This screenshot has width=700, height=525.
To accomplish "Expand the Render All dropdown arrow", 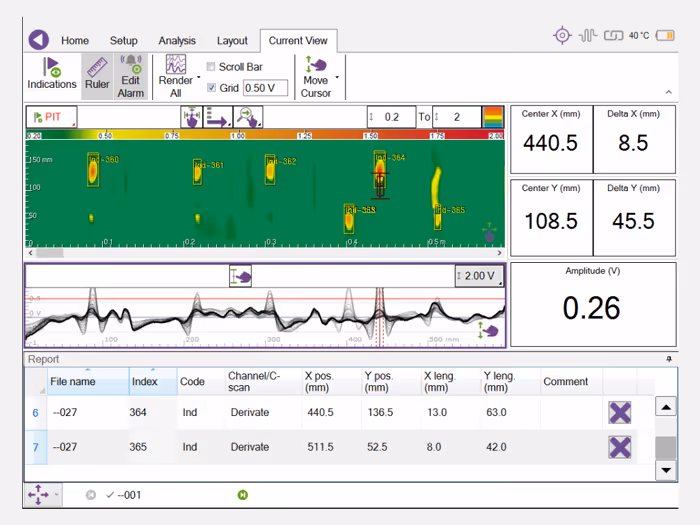I will [x=199, y=77].
